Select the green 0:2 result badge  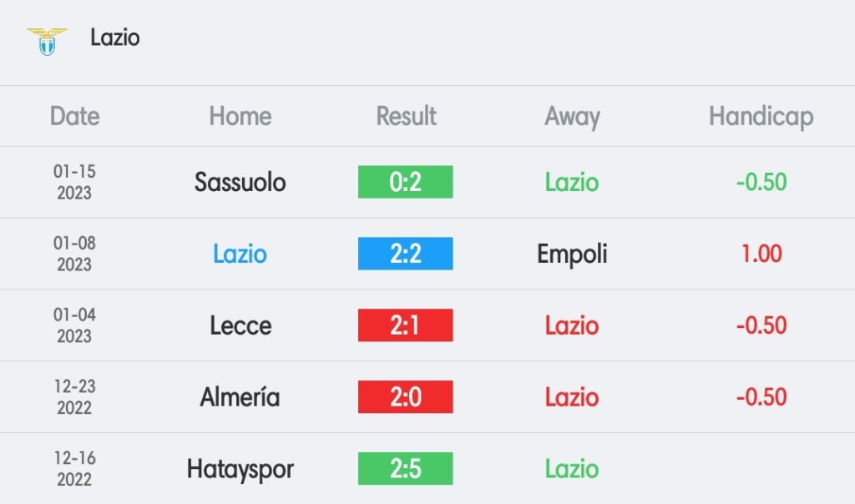point(405,182)
